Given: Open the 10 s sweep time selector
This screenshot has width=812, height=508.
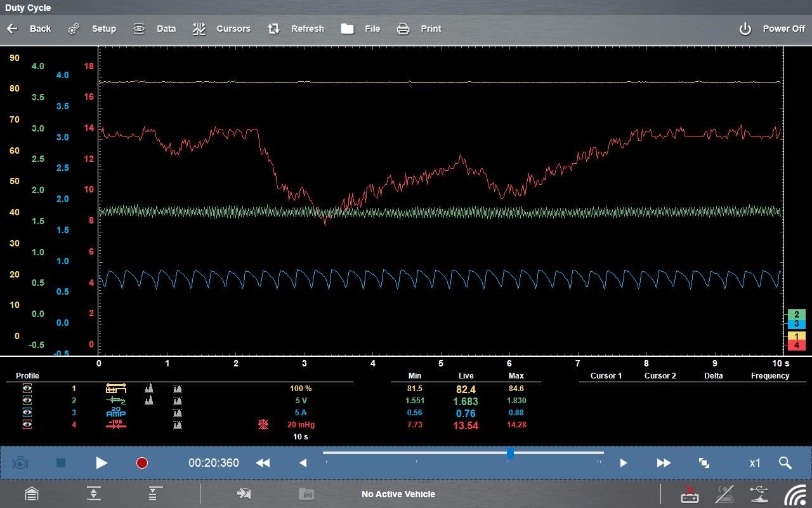Looking at the screenshot, I should pyautogui.click(x=301, y=437).
